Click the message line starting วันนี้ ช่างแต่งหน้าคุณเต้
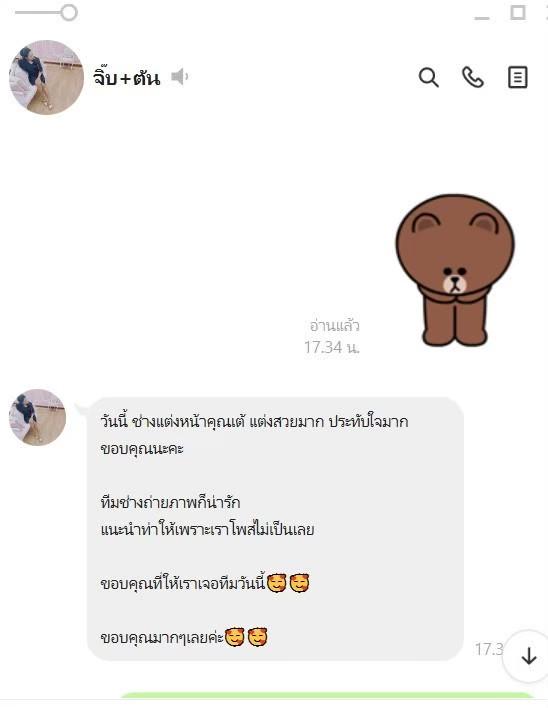 coord(255,422)
